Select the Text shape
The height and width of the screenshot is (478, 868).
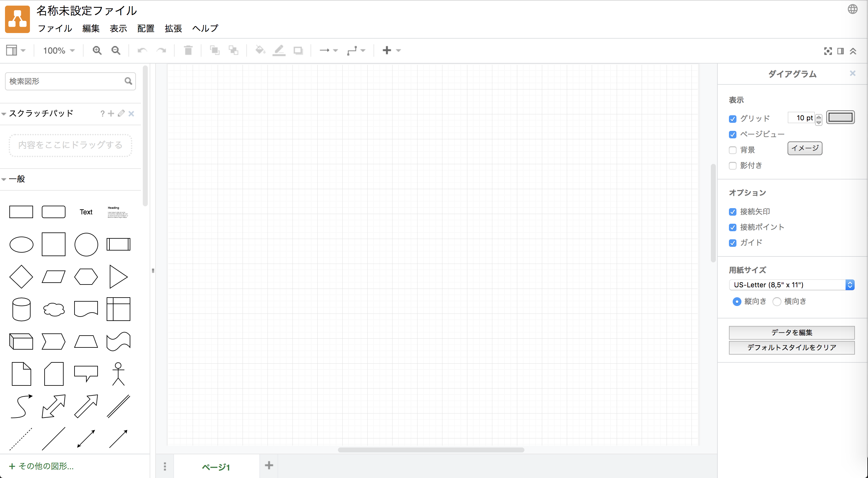click(x=86, y=212)
